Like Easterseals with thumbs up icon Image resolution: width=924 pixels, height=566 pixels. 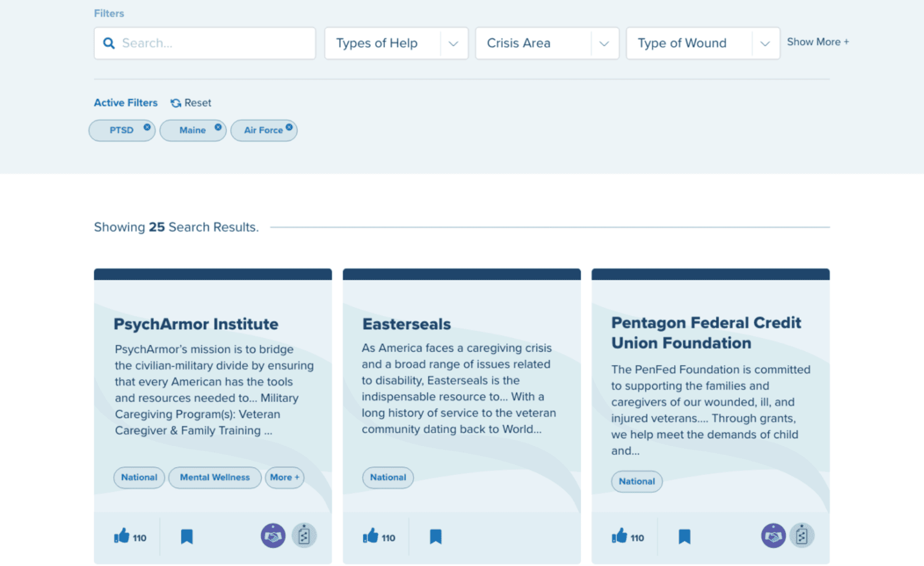pos(370,536)
